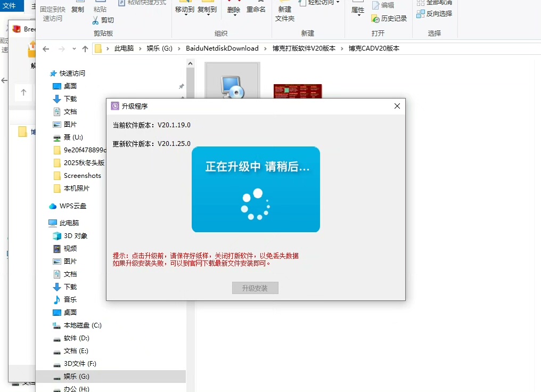Open the 本机照片 folder
541x392 pixels.
click(x=76, y=188)
